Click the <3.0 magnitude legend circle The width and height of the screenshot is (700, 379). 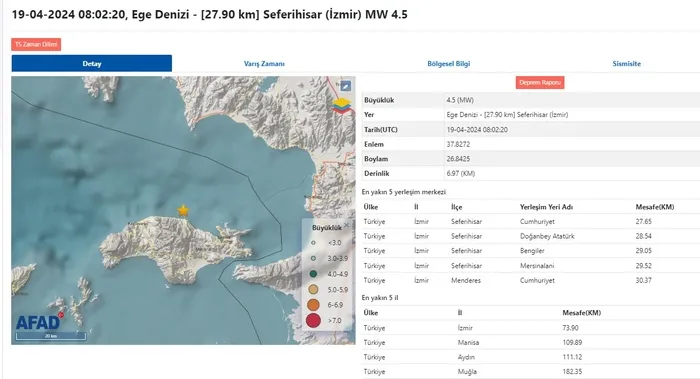coord(313,243)
